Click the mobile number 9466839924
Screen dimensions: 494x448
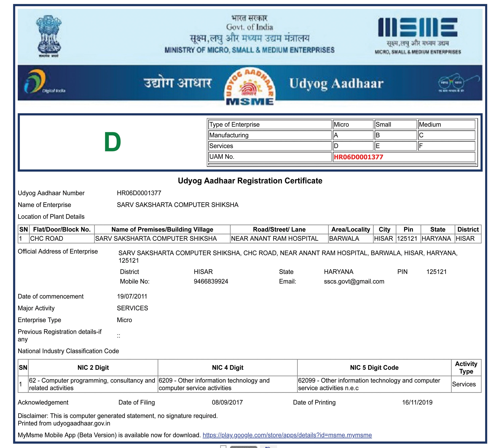point(211,281)
